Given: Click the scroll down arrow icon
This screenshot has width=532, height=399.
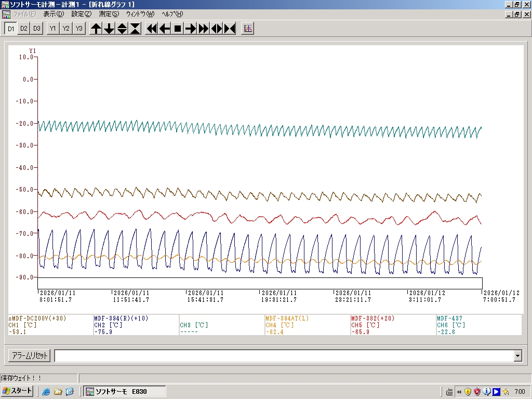Looking at the screenshot, I should point(109,29).
